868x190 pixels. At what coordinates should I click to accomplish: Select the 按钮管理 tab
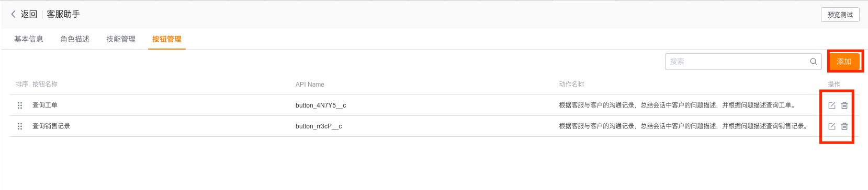coord(167,39)
